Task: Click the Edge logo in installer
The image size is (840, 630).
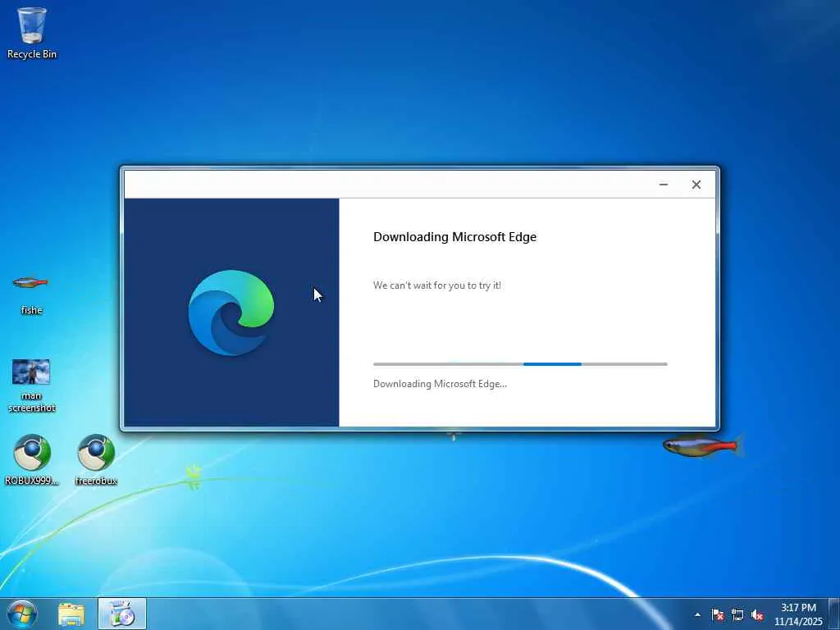Action: (231, 313)
